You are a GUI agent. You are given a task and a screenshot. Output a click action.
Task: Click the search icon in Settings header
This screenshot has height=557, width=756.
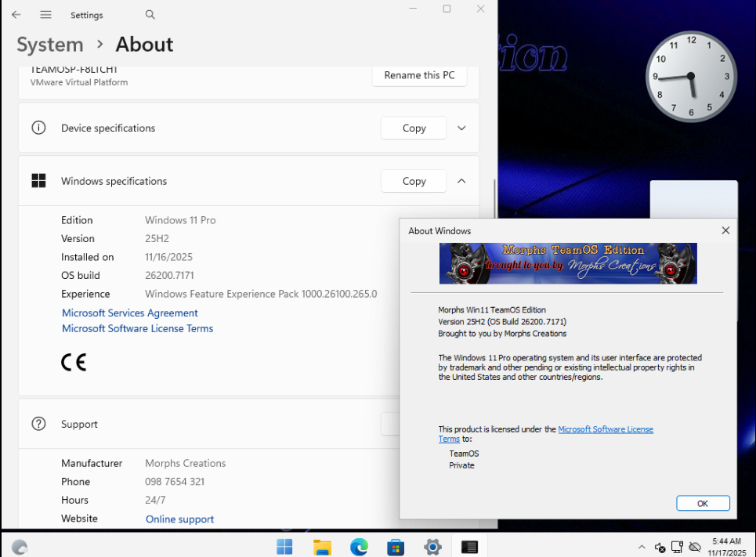tap(150, 15)
